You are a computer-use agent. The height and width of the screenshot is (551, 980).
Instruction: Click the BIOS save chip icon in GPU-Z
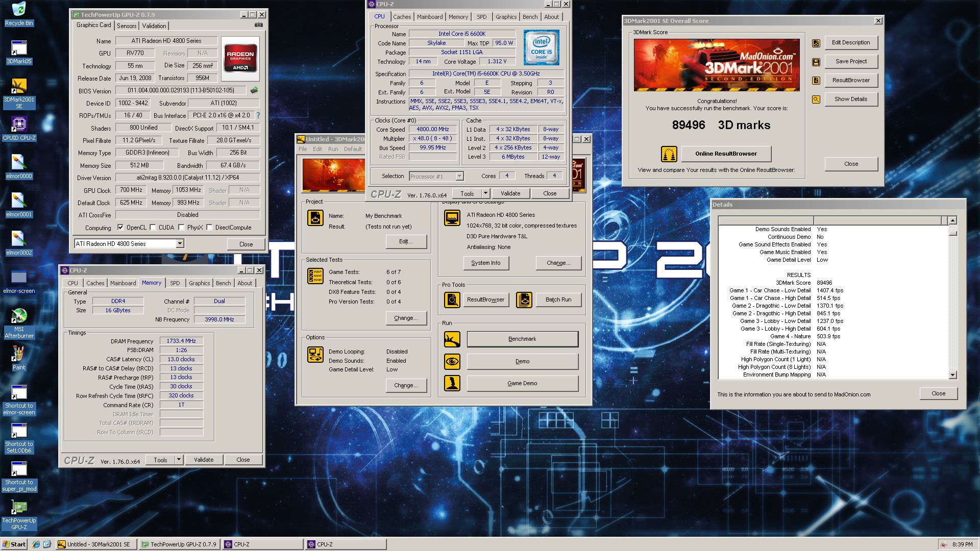(254, 90)
